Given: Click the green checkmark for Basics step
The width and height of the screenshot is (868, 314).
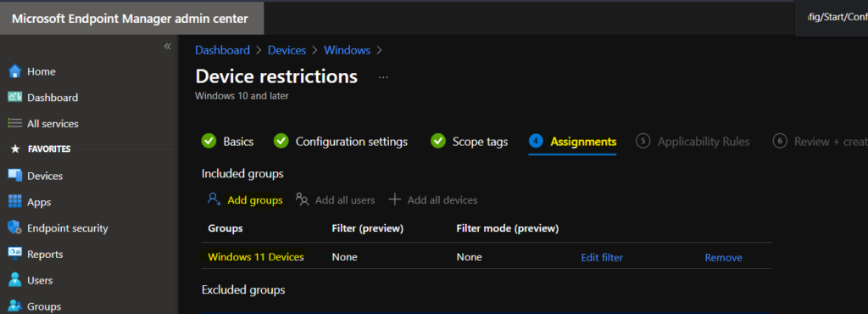Looking at the screenshot, I should point(209,141).
